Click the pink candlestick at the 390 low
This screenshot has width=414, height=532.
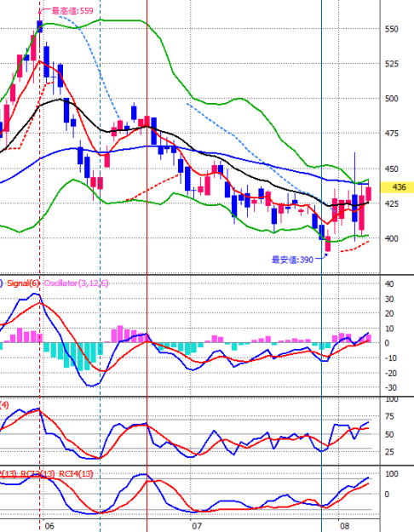point(328,243)
